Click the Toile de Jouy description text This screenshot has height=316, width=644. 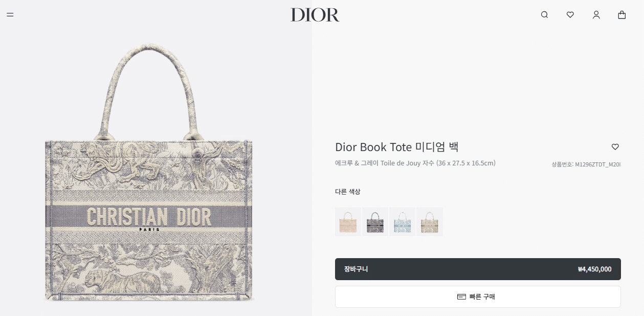point(415,163)
